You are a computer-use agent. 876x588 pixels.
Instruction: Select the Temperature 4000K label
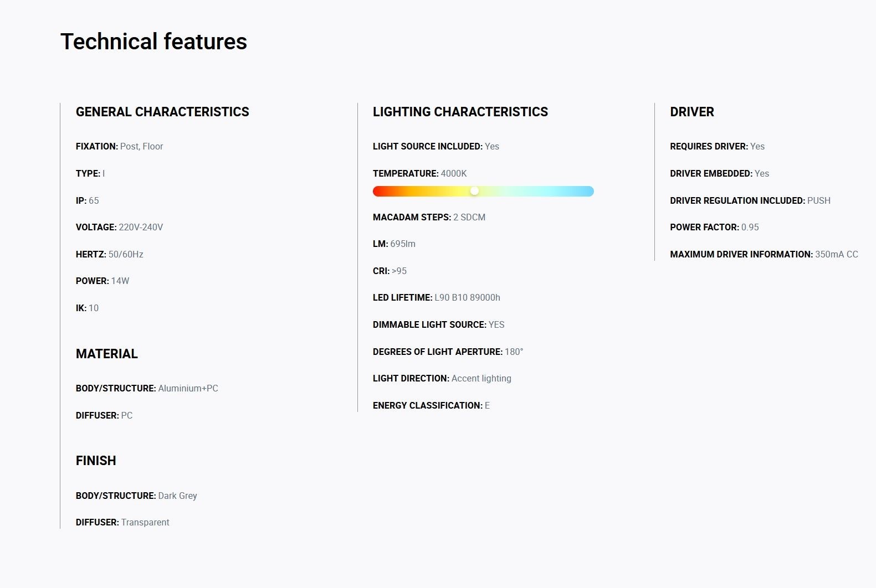[x=420, y=173]
